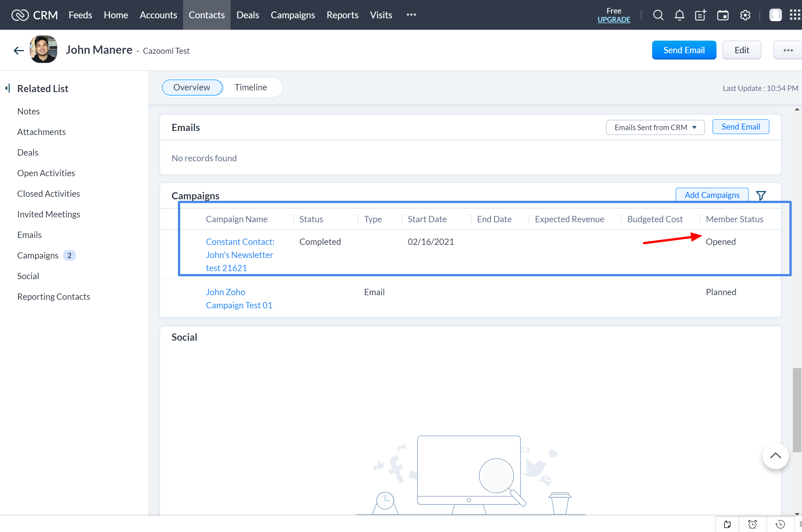Click the Campaign Name column header
This screenshot has width=802, height=532.
pos(237,219)
